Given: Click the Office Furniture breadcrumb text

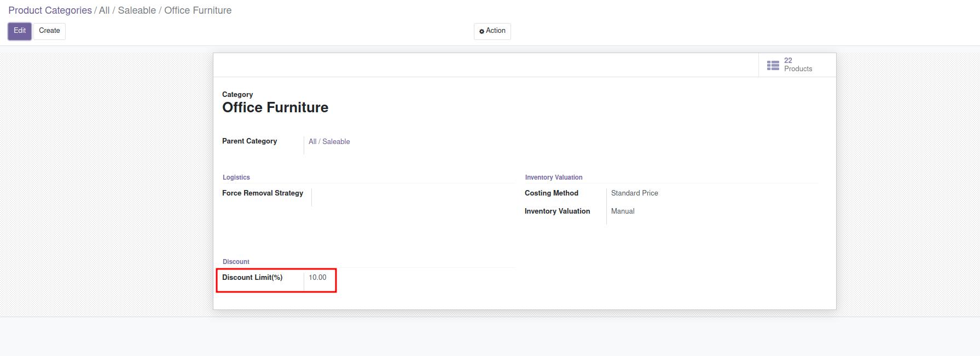Looking at the screenshot, I should pyautogui.click(x=198, y=10).
